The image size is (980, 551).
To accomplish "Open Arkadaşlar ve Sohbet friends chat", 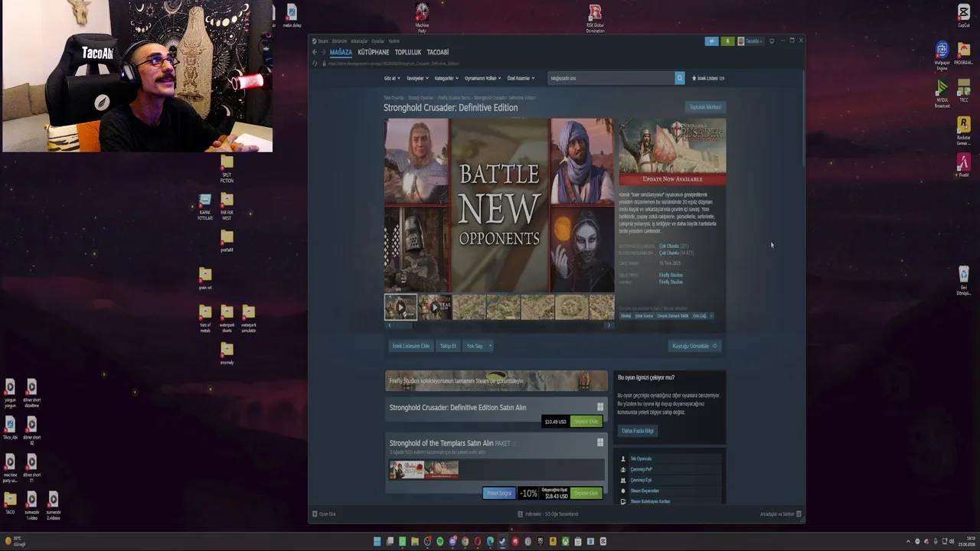I will tap(780, 514).
